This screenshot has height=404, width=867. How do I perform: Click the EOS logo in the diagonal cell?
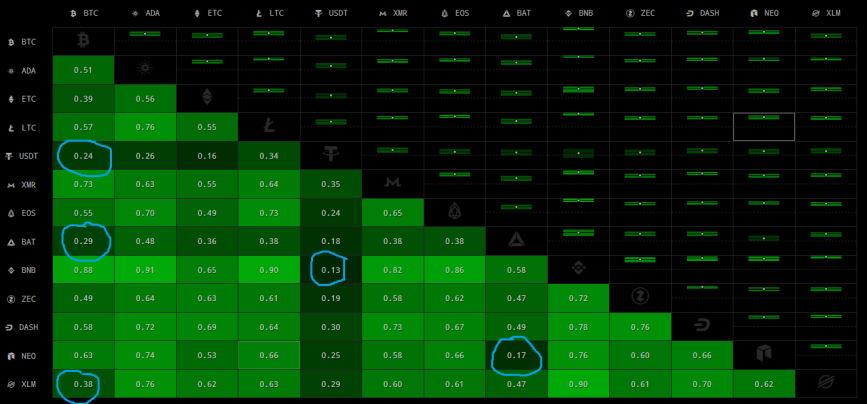coord(455,213)
